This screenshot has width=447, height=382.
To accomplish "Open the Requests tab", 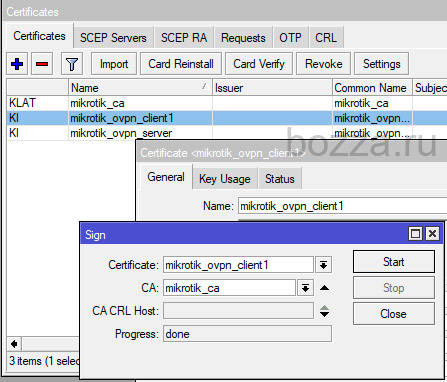I will [243, 38].
